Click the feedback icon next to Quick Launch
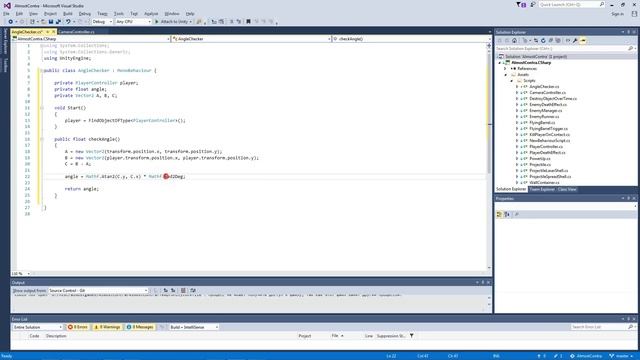This screenshot has width=640, height=360. click(533, 4)
